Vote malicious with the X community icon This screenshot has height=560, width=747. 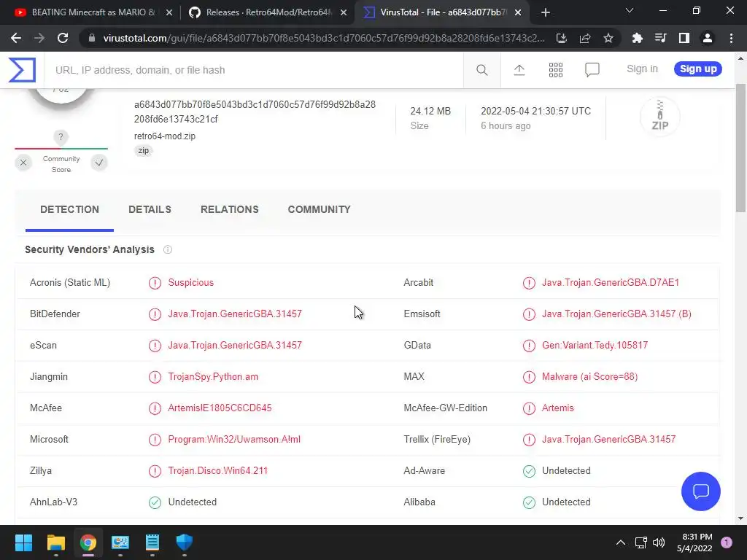point(23,163)
